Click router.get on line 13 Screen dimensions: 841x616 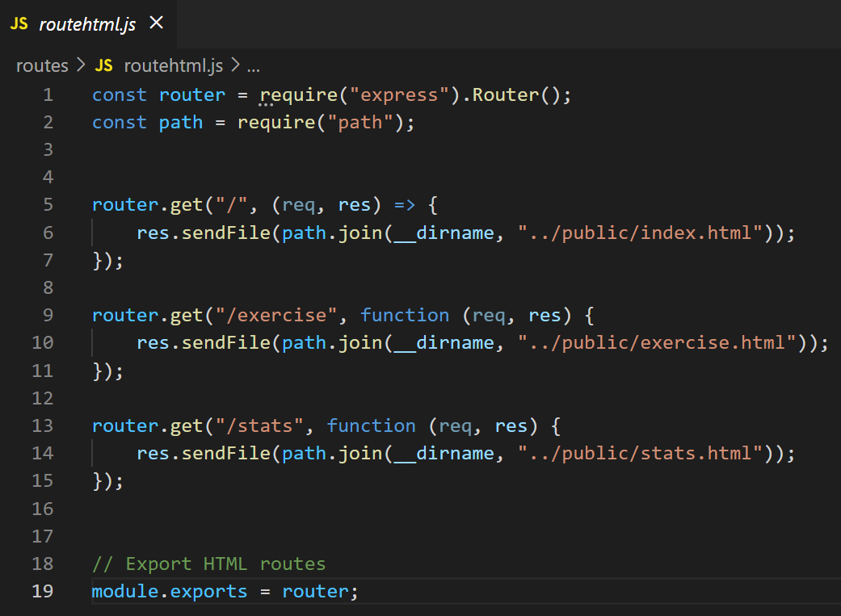[147, 425]
